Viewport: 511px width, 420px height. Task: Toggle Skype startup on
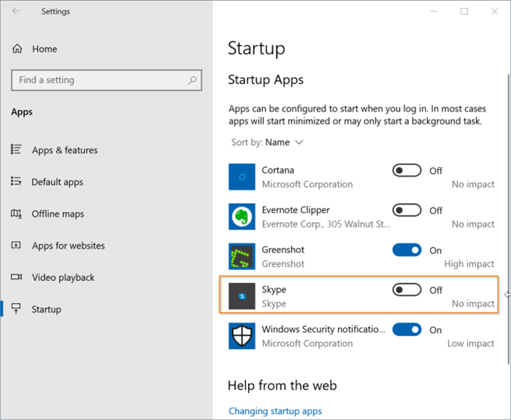(x=406, y=290)
